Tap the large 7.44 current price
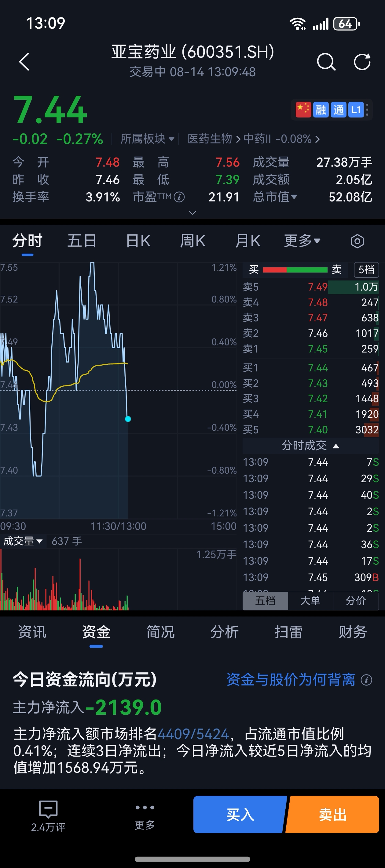The width and height of the screenshot is (385, 868). [x=50, y=110]
